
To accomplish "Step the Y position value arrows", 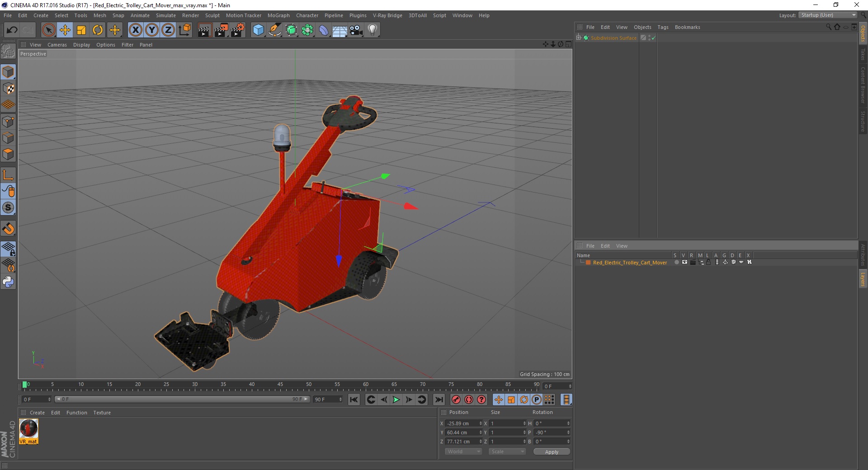I will point(481,432).
